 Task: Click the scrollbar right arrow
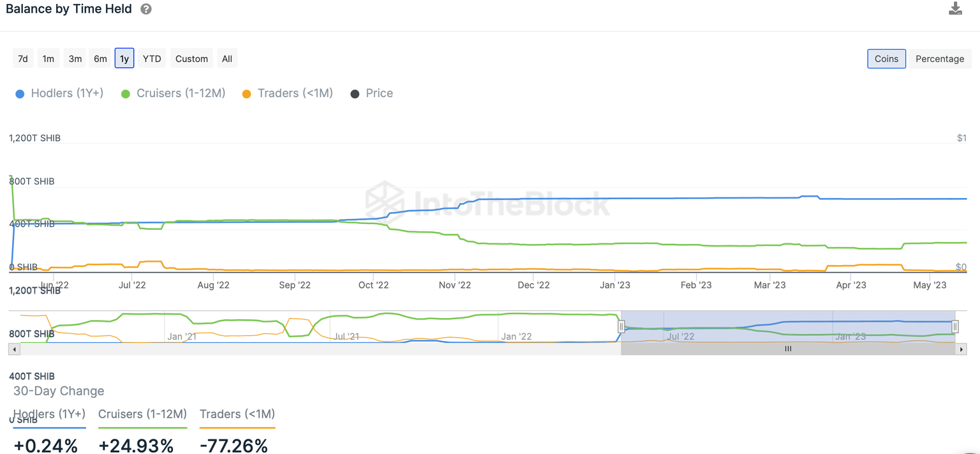[962, 349]
